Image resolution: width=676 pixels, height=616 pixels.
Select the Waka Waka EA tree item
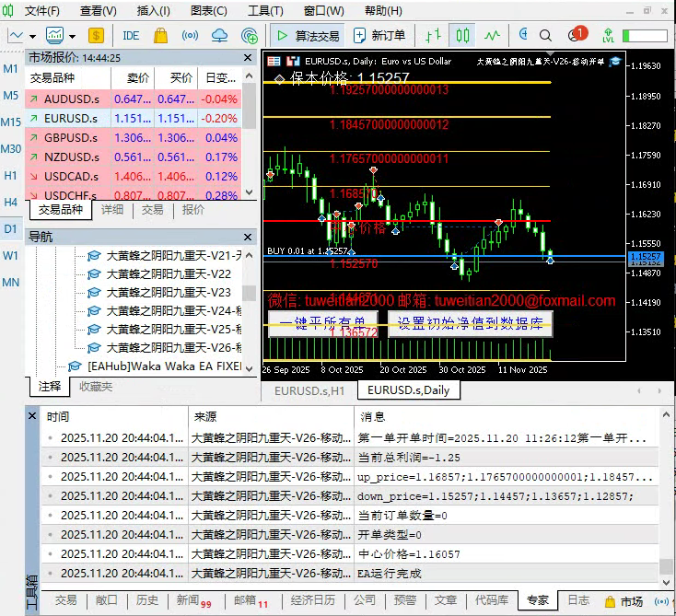point(162,366)
